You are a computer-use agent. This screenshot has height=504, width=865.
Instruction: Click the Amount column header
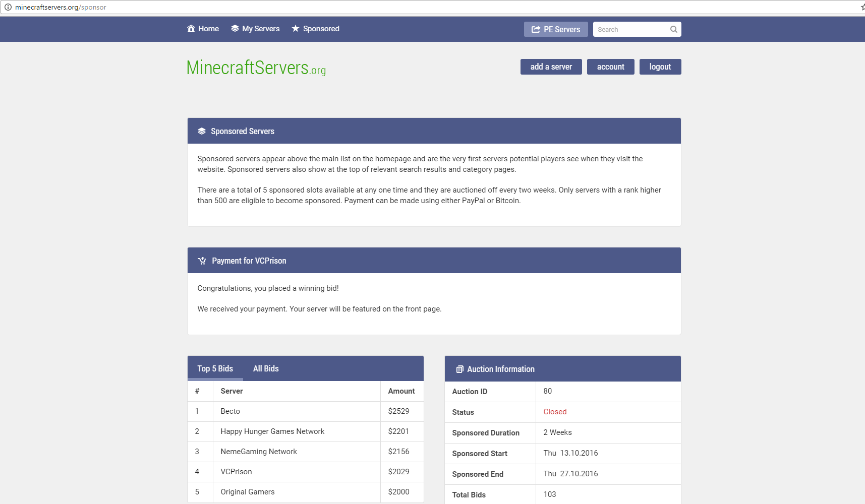click(401, 391)
